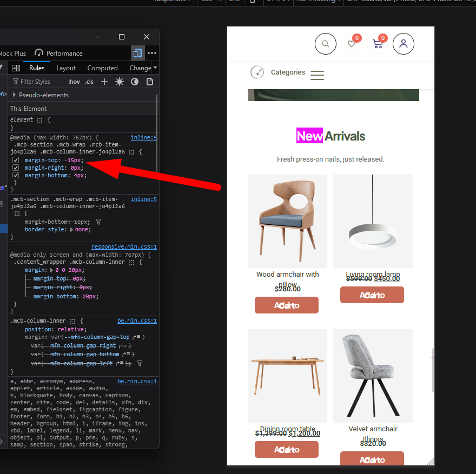The height and width of the screenshot is (474, 476).
Task: Click the add new rule plus icon
Action: (104, 82)
